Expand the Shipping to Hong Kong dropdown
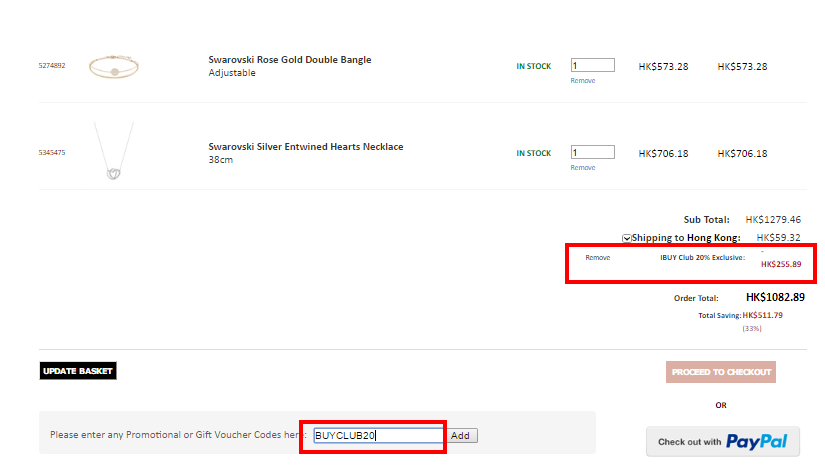 [627, 238]
